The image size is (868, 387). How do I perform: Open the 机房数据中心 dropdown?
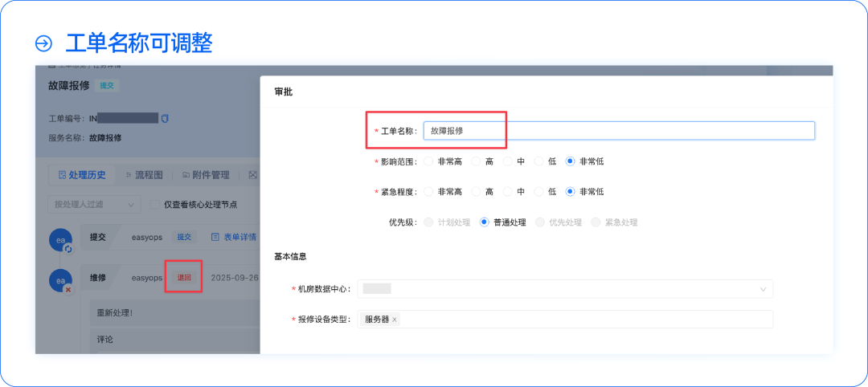tap(565, 288)
